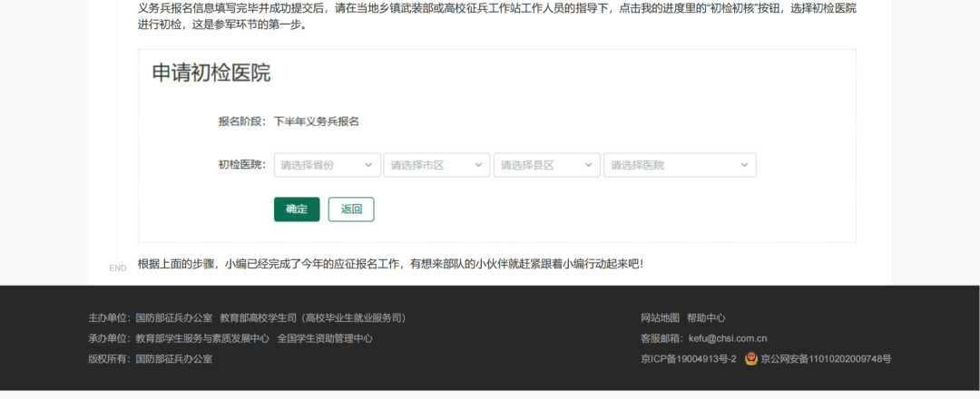This screenshot has width=980, height=399.
Task: Click the police badge icon in footer
Action: click(x=751, y=359)
